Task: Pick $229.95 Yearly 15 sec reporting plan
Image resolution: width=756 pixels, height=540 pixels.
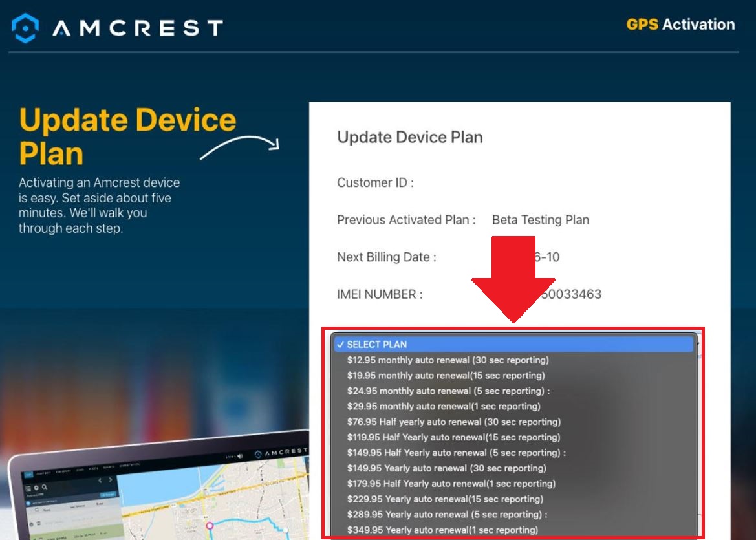Action: 513,499
